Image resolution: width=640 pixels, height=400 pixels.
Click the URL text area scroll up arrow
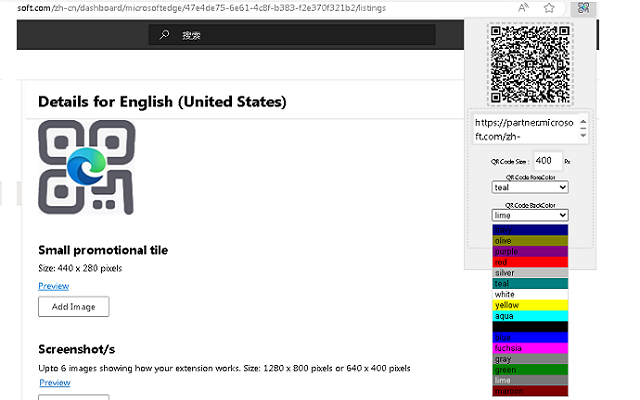(x=583, y=122)
